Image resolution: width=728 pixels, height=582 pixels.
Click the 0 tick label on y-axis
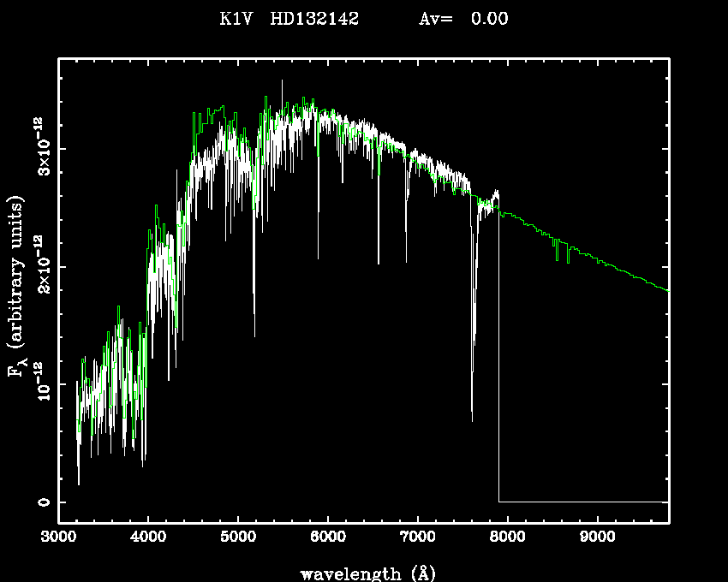[x=41, y=502]
